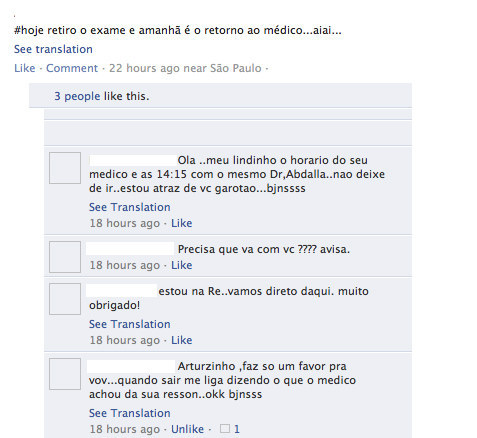Unlike the Arturzinho comment
The height and width of the screenshot is (438, 477).
(x=187, y=429)
